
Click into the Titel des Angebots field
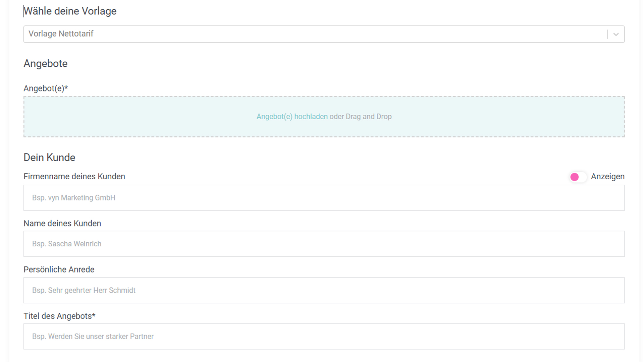pos(324,336)
